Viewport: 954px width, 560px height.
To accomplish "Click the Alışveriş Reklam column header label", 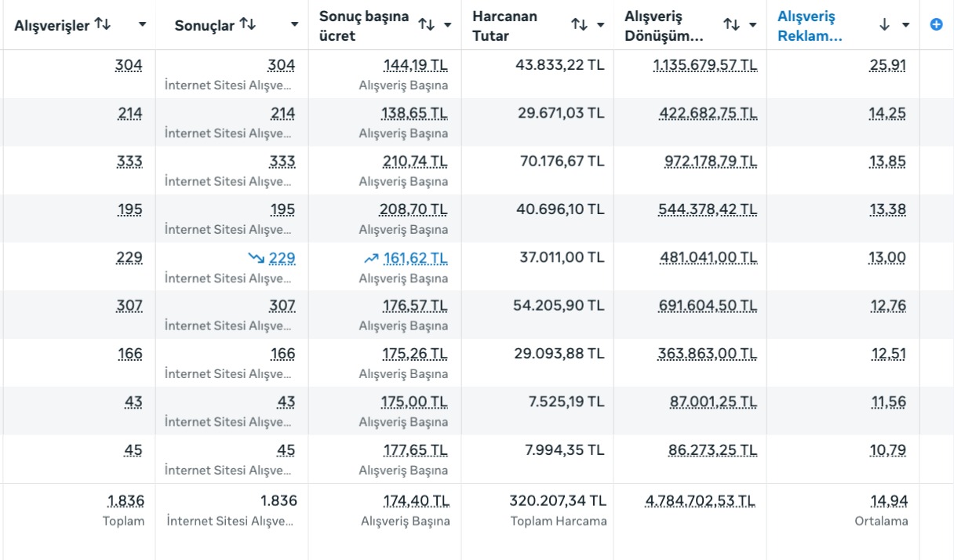I will tap(810, 25).
